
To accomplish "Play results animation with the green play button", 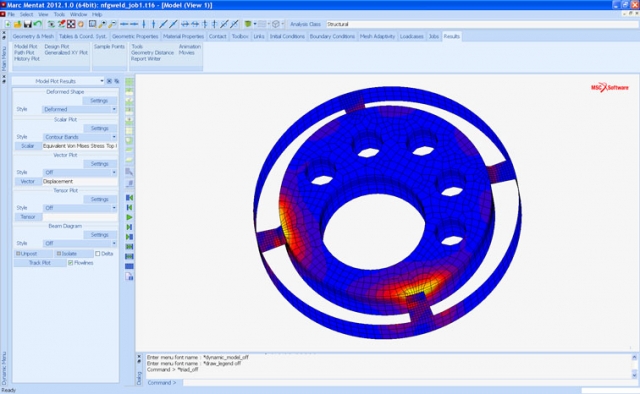I will tap(129, 217).
